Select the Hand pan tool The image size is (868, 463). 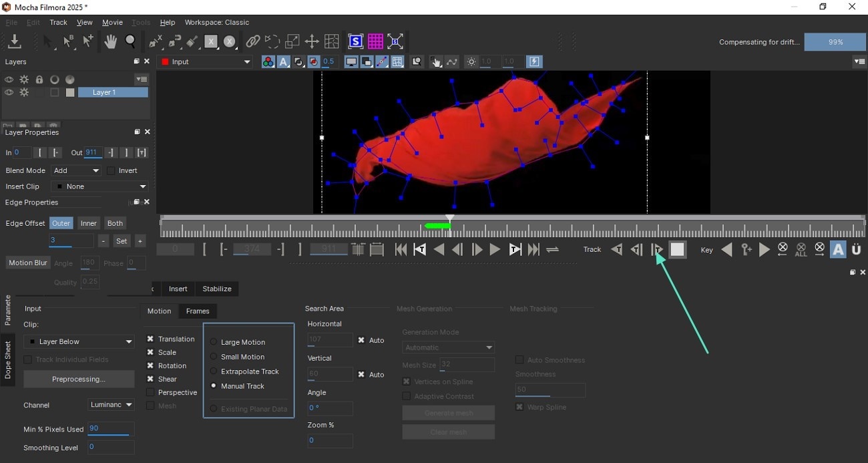coord(110,41)
